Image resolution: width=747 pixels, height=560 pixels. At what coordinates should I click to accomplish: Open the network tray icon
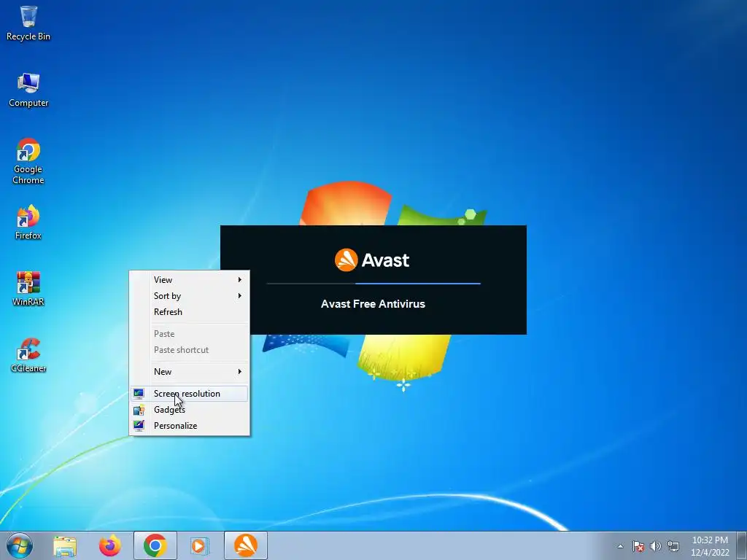point(673,546)
